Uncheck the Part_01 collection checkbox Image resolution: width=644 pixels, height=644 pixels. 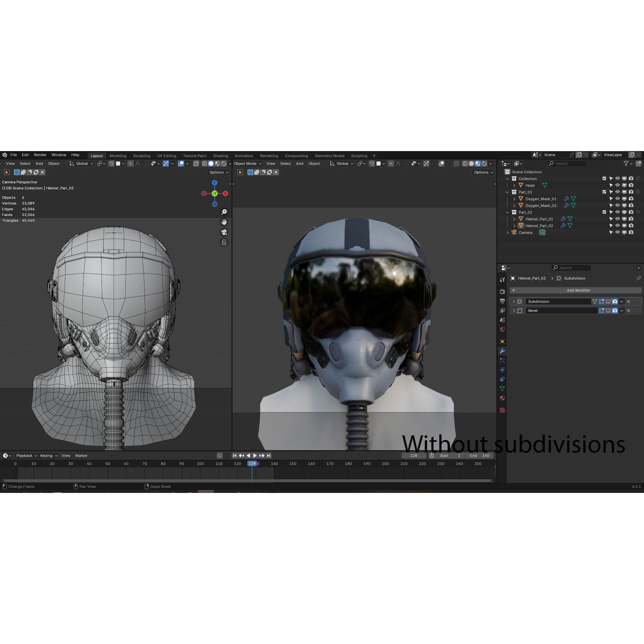[x=604, y=192]
